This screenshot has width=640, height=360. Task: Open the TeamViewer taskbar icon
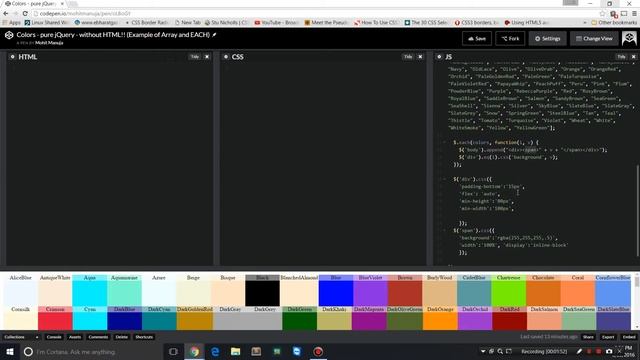click(297, 351)
